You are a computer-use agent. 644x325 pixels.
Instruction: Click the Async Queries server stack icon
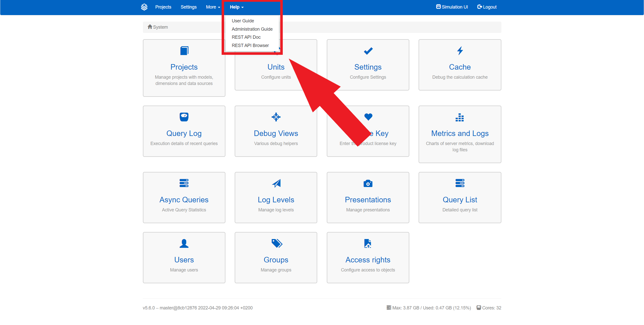[184, 183]
